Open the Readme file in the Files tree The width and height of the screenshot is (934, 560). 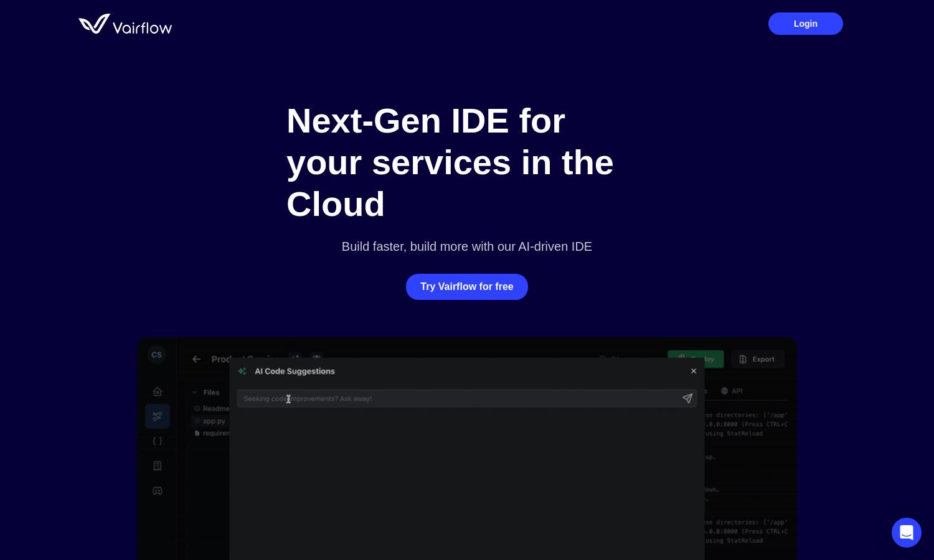click(x=212, y=409)
